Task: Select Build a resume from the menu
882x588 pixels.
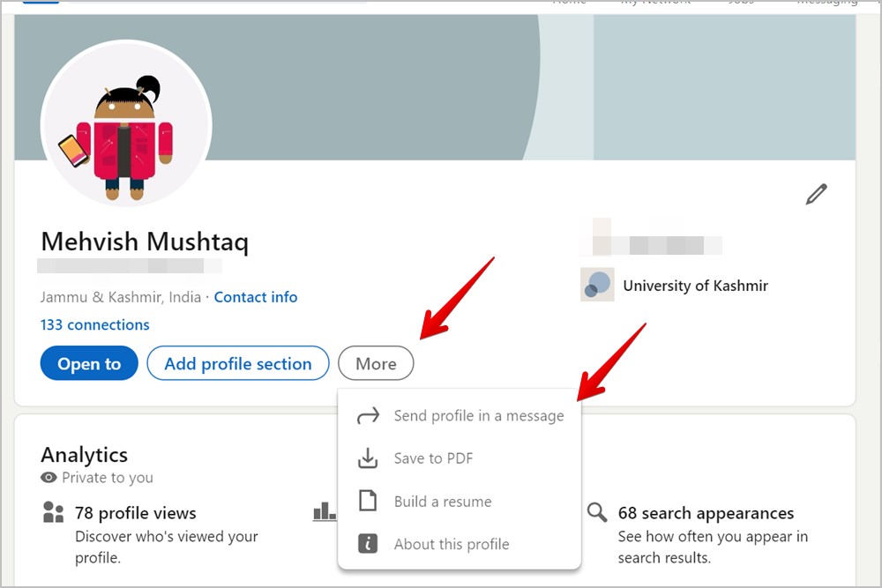Action: click(442, 501)
